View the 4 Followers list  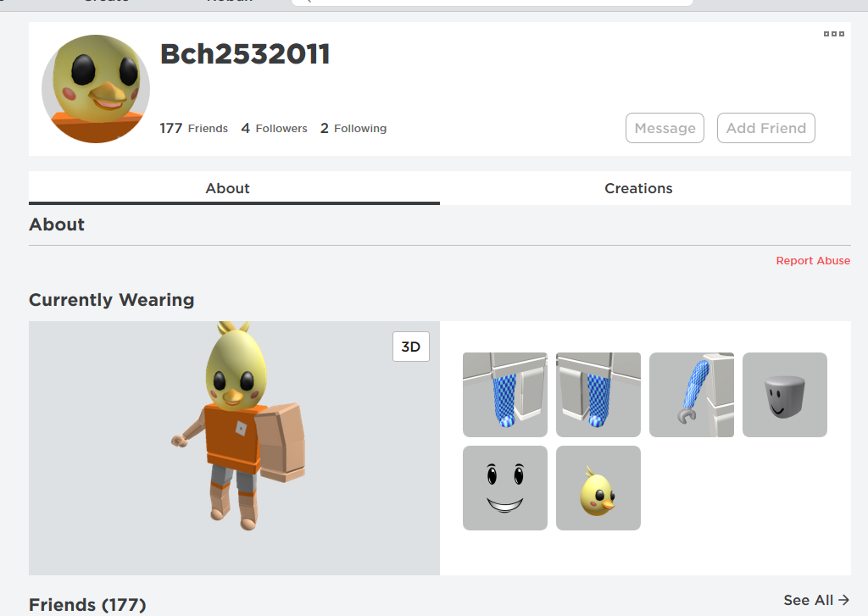[274, 129]
